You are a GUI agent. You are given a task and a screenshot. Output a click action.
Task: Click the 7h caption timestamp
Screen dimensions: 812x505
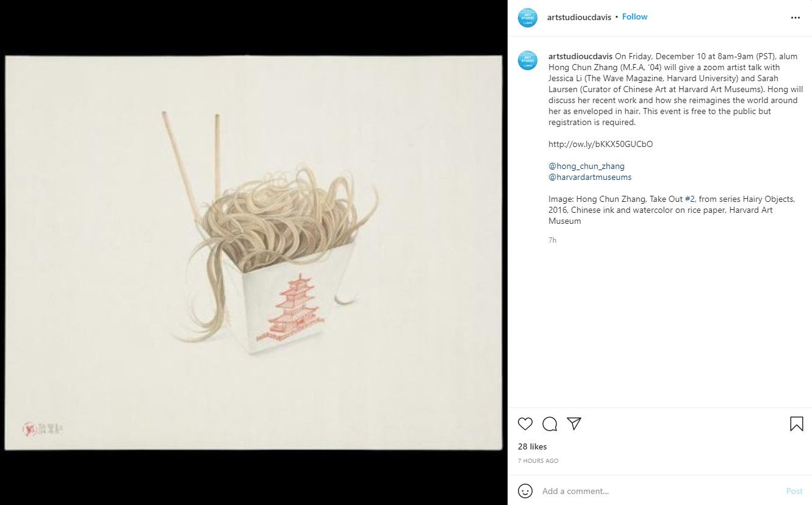[x=552, y=240]
